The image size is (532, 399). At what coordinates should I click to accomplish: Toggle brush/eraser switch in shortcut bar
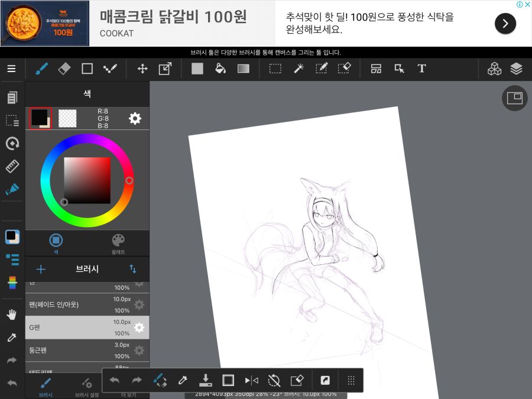tap(160, 380)
